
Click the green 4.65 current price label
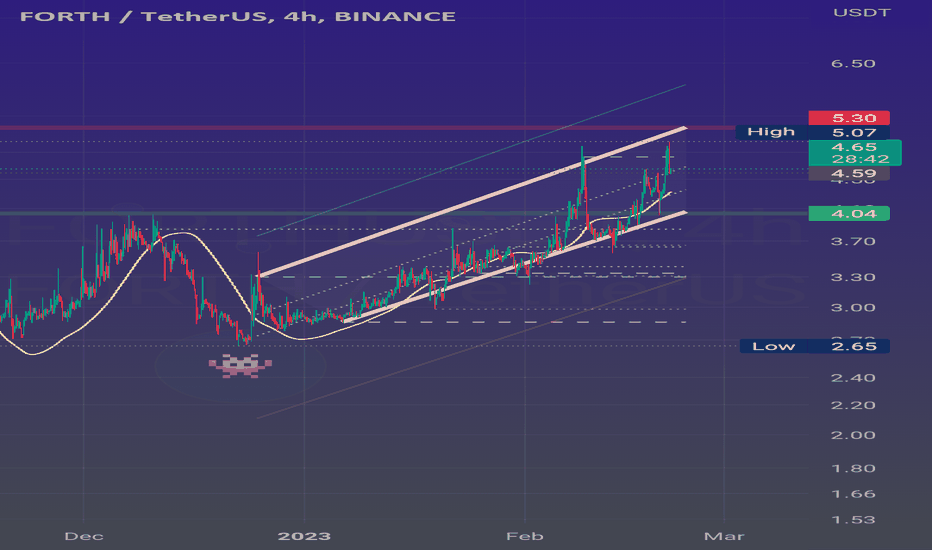point(855,153)
